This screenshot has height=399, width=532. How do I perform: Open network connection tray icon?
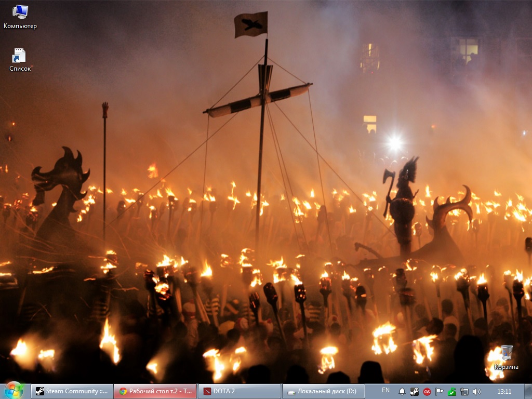coord(464,392)
